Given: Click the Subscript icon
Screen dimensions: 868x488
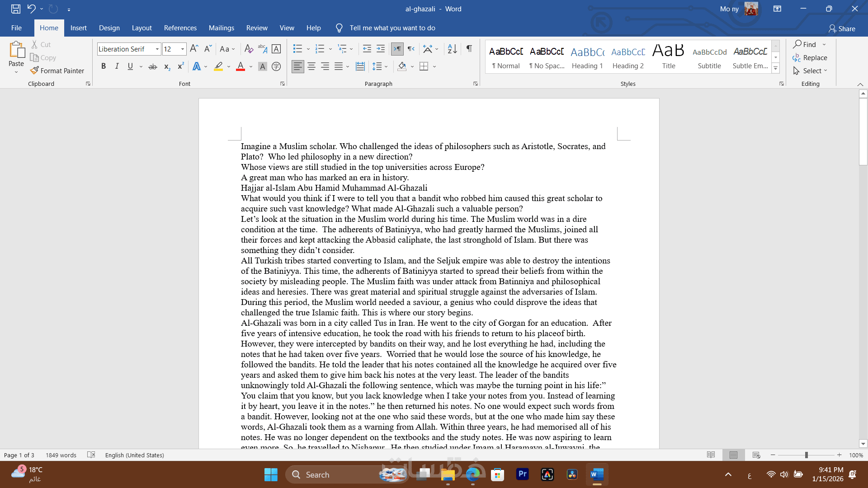Looking at the screenshot, I should tap(167, 66).
